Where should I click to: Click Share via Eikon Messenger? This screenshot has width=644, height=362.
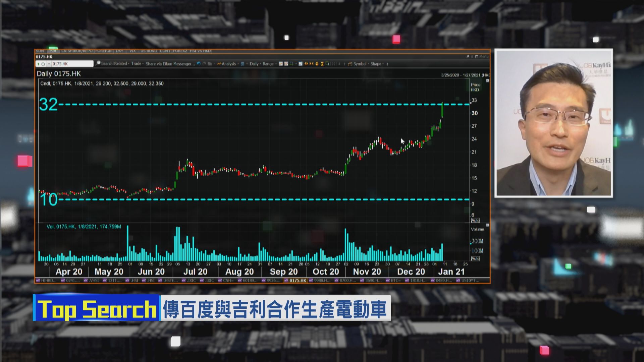(x=170, y=64)
